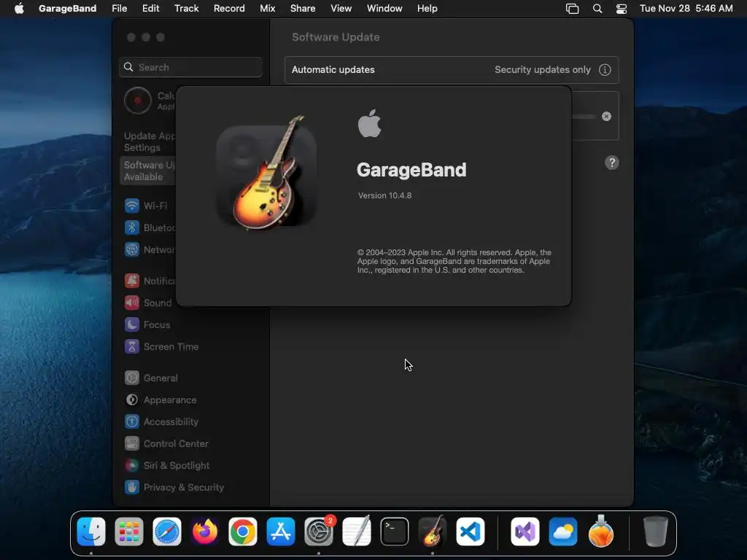Open Notifications settings in sidebar
The width and height of the screenshot is (747, 560).
[x=150, y=281]
